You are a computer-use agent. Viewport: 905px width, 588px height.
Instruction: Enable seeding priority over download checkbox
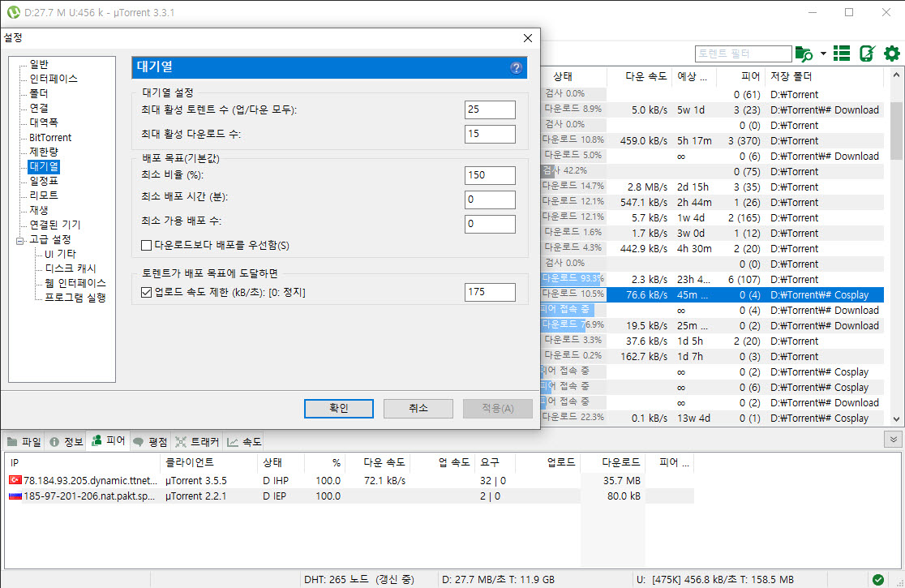pyautogui.click(x=147, y=246)
